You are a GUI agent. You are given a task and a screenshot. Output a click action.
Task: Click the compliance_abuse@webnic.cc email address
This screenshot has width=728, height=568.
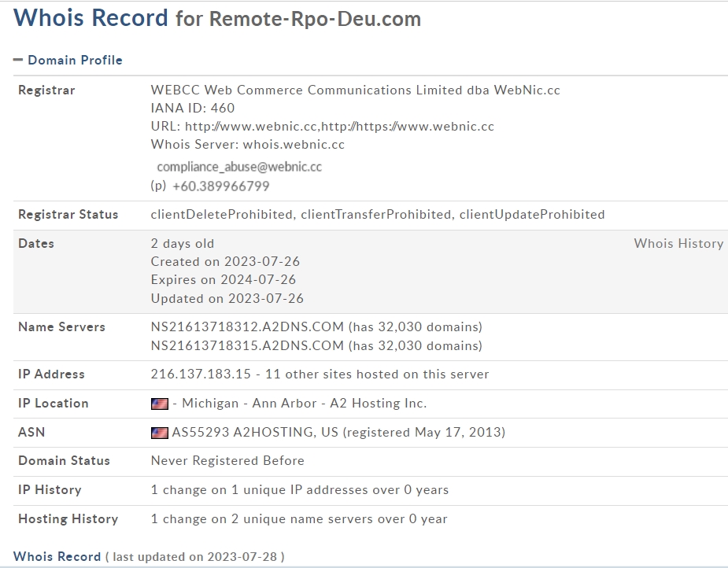(239, 167)
